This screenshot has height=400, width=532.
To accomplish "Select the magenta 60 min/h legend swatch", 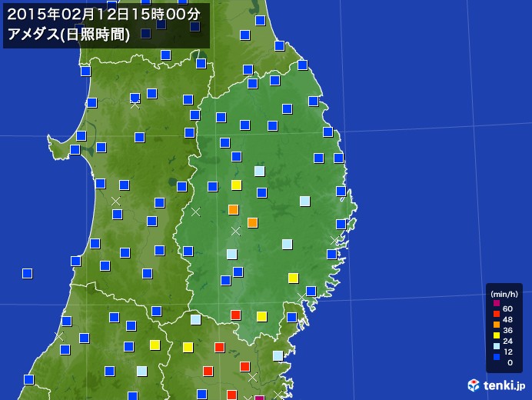I will click(x=497, y=303).
